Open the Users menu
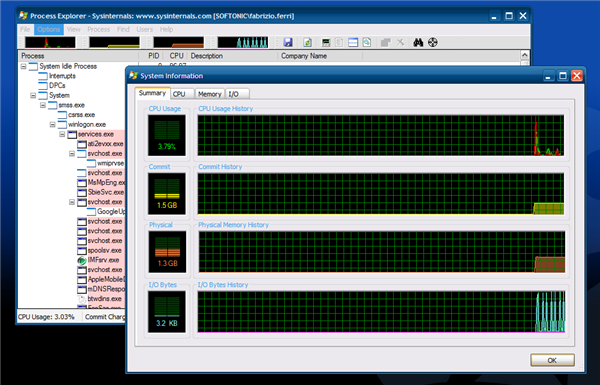600x385 pixels. pos(145,29)
